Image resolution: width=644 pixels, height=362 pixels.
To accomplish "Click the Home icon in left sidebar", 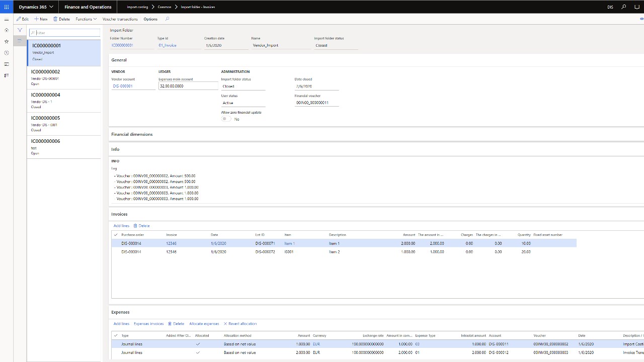I will coord(7,30).
